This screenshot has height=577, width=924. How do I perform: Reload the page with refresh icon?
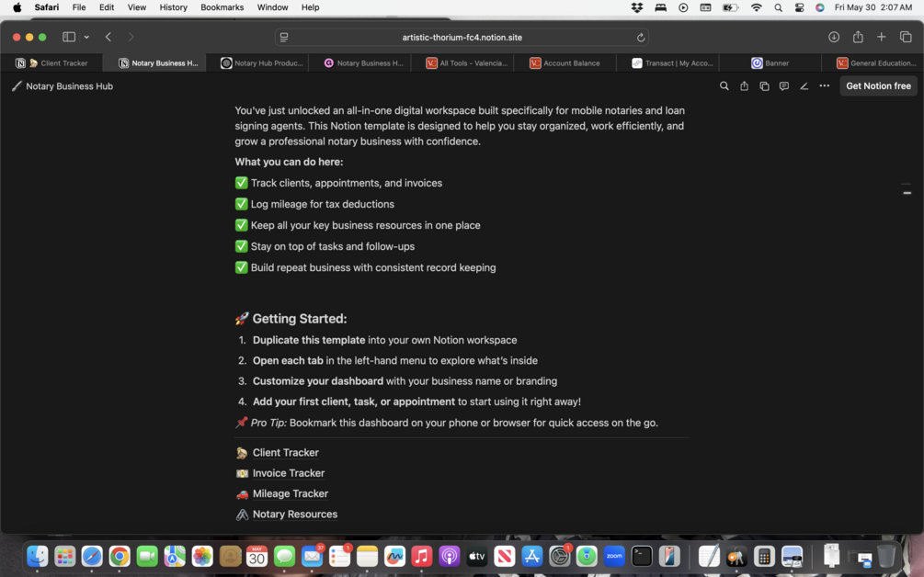(641, 38)
